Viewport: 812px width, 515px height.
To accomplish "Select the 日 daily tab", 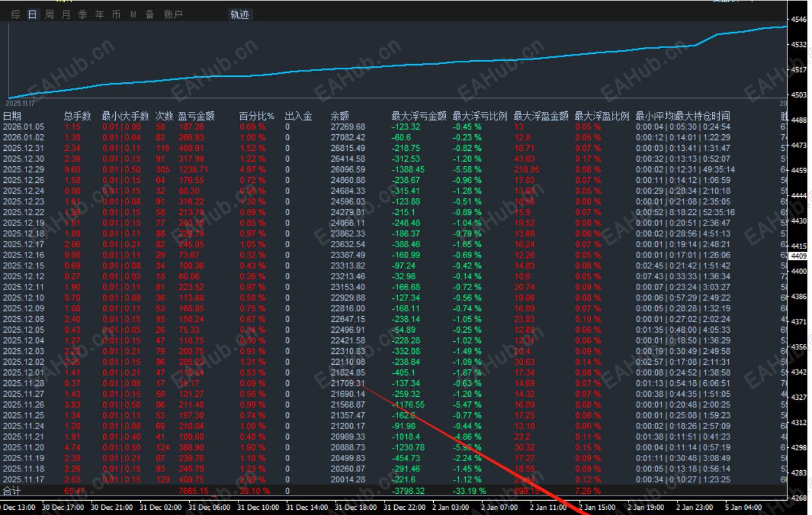I will tap(33, 14).
